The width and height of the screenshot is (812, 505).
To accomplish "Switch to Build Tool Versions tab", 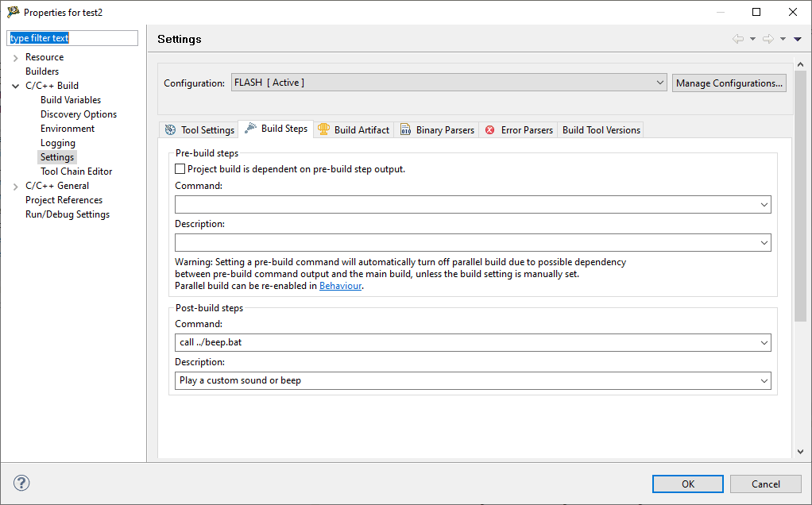I will click(x=601, y=130).
